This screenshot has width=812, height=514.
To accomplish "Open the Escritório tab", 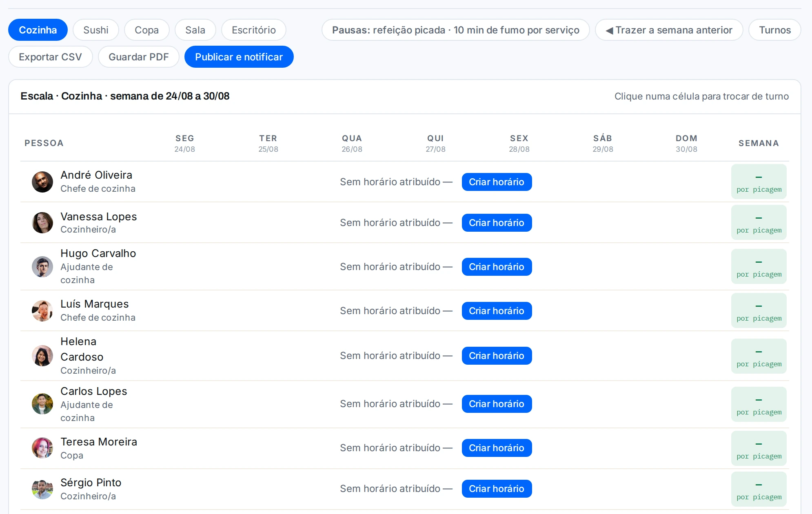I will click(x=254, y=30).
